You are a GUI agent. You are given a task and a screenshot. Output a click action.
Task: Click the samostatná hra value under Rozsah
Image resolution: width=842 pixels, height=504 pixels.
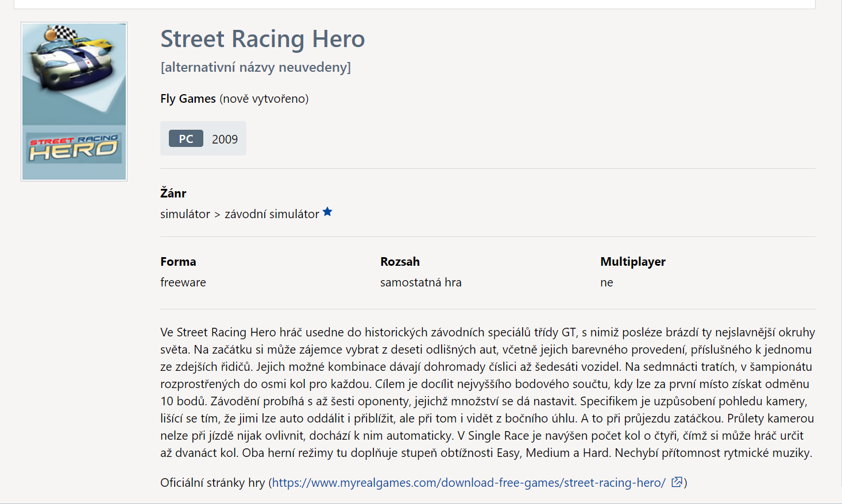click(x=421, y=282)
